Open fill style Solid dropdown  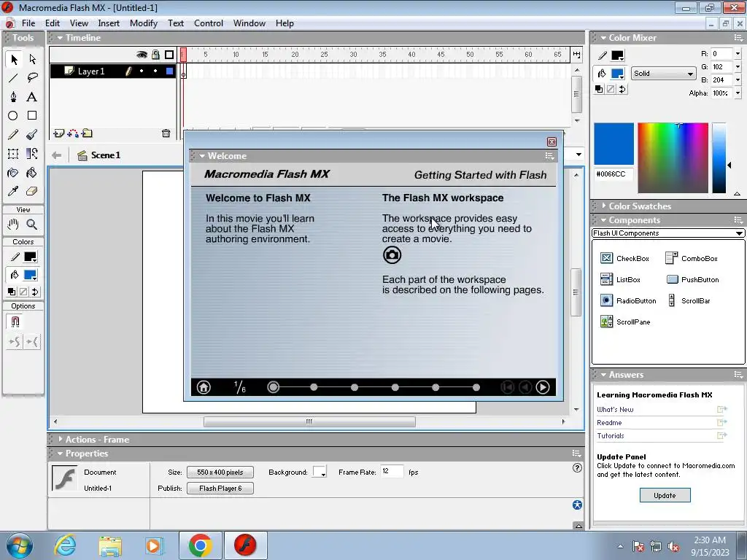point(663,74)
